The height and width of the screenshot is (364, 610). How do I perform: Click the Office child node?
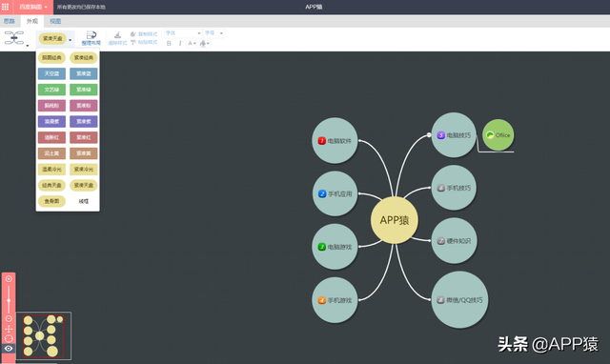pyautogui.click(x=498, y=135)
